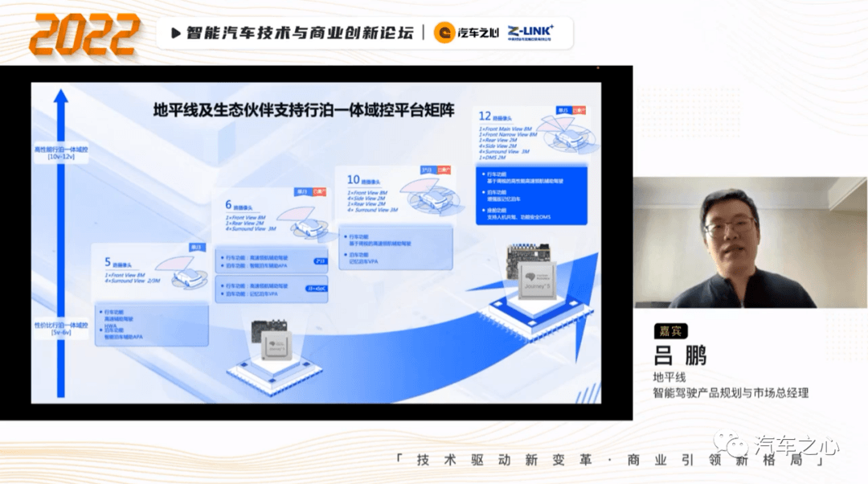The width and height of the screenshot is (868, 484).
Task: Click the blue upward arrow on the slide
Action: click(x=61, y=244)
